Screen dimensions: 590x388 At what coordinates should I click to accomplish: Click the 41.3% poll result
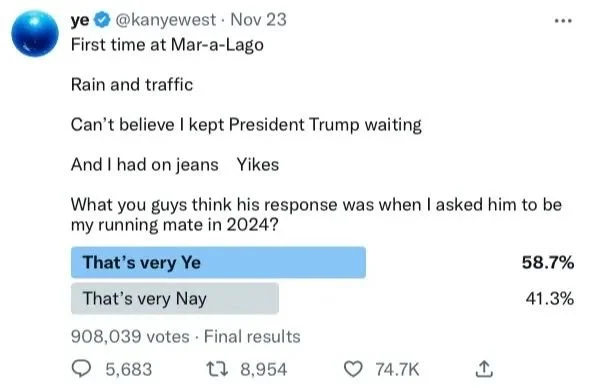click(x=550, y=298)
